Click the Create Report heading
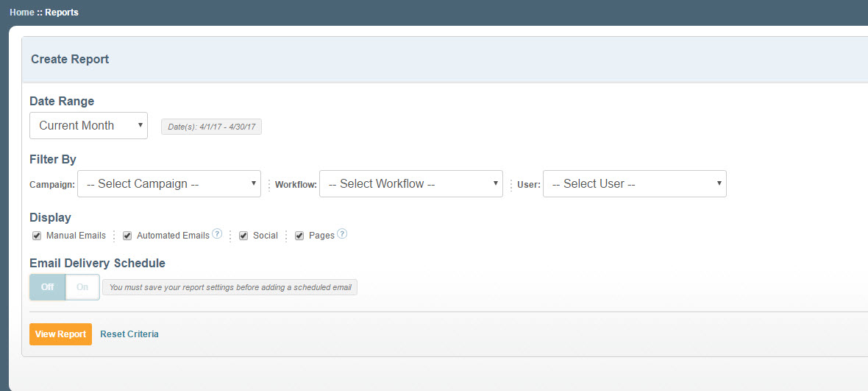Image resolution: width=868 pixels, height=391 pixels. [70, 59]
